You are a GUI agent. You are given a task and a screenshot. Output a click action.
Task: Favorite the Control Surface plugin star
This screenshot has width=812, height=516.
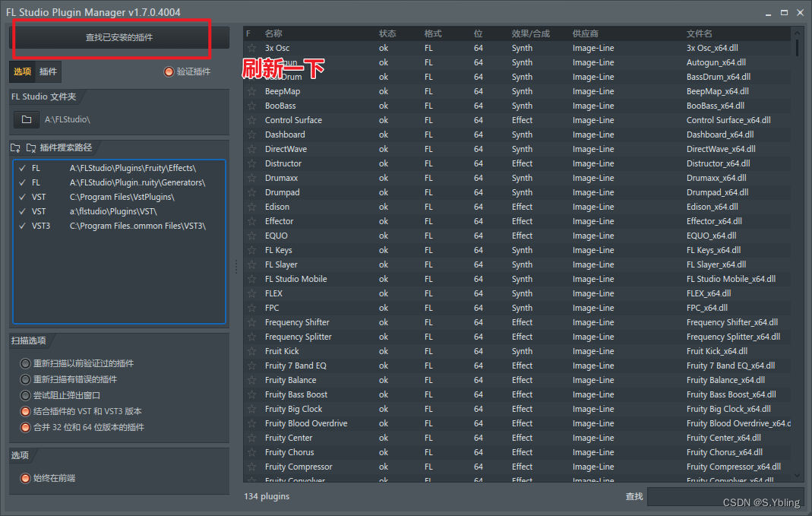pos(251,120)
